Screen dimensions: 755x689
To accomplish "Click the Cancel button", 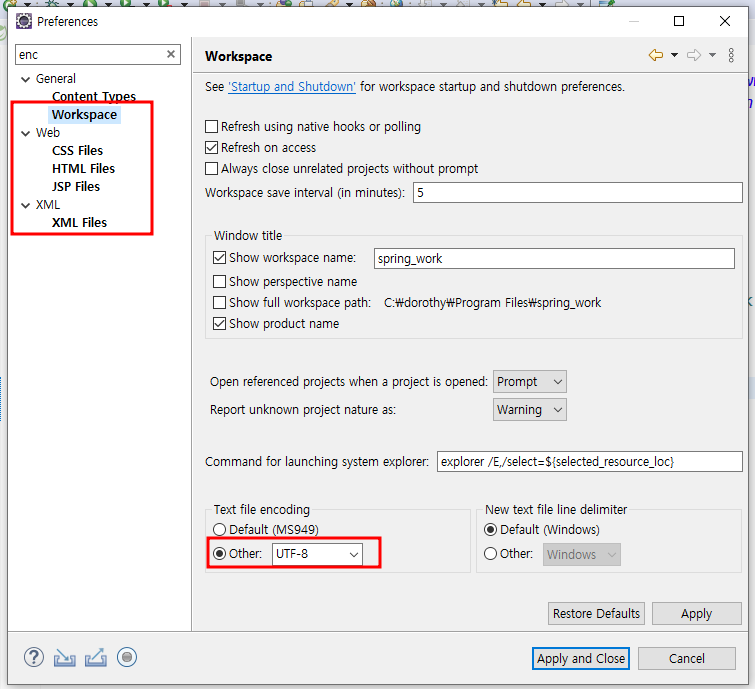I will point(687,658).
